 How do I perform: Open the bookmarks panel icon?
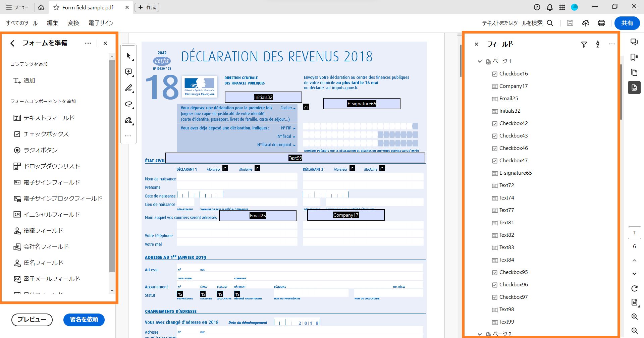634,57
